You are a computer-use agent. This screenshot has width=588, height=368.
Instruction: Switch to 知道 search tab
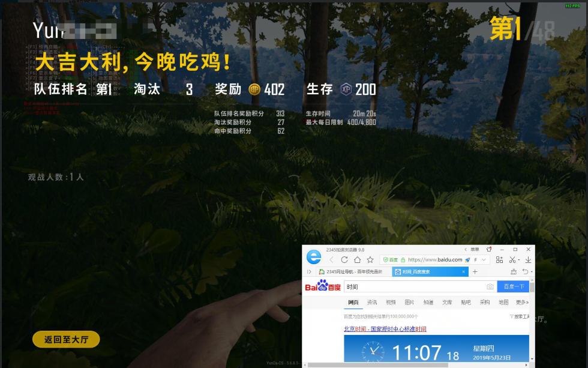pos(428,303)
